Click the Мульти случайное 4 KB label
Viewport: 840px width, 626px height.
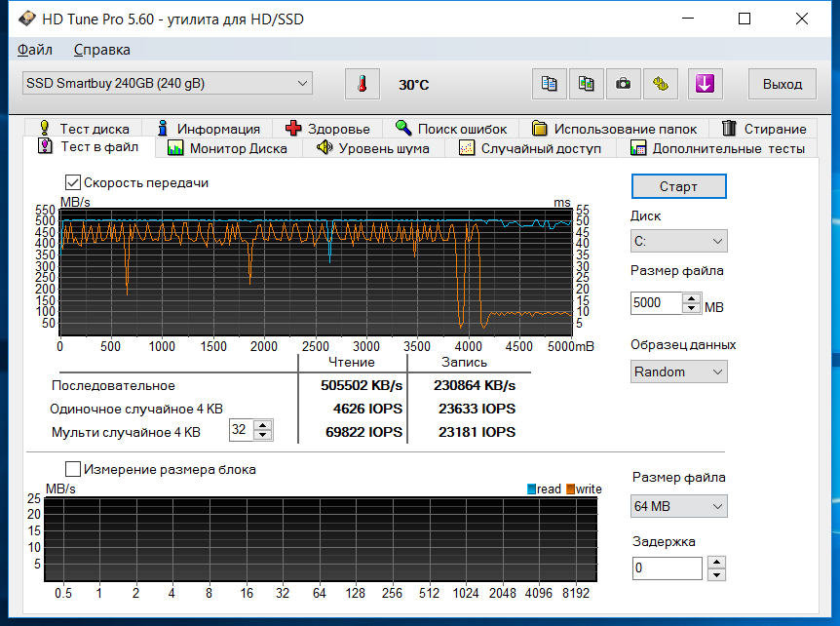coord(126,433)
